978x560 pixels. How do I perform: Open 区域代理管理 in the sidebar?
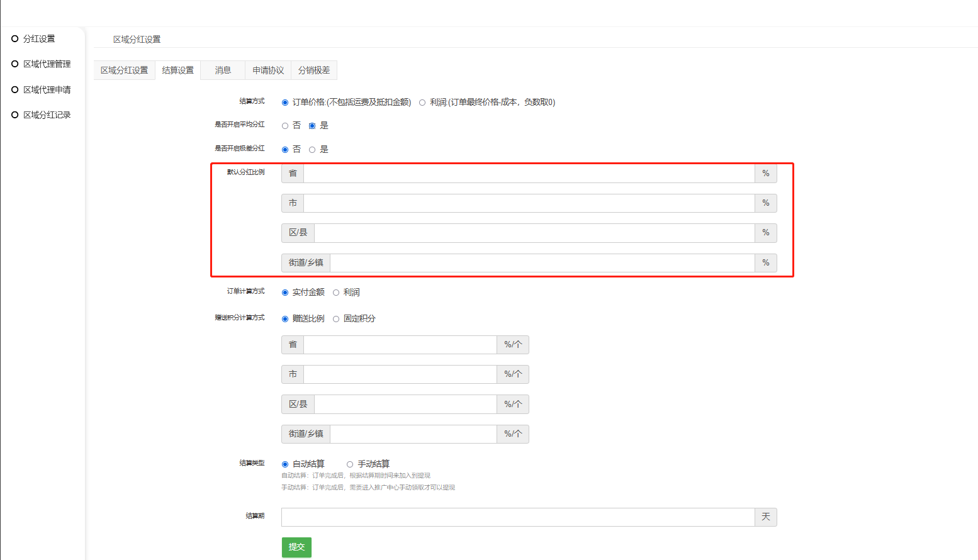tap(47, 64)
